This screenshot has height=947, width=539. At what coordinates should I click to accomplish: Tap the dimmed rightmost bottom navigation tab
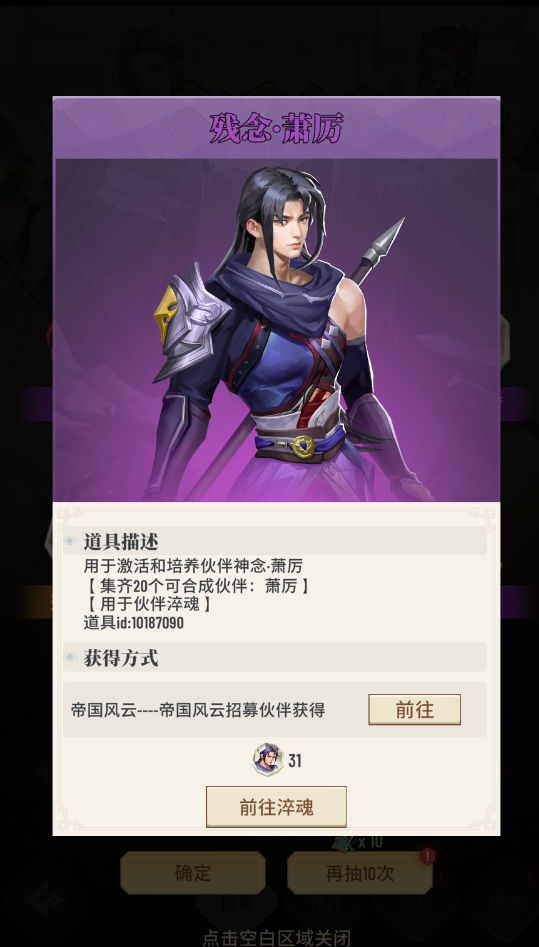[505, 901]
